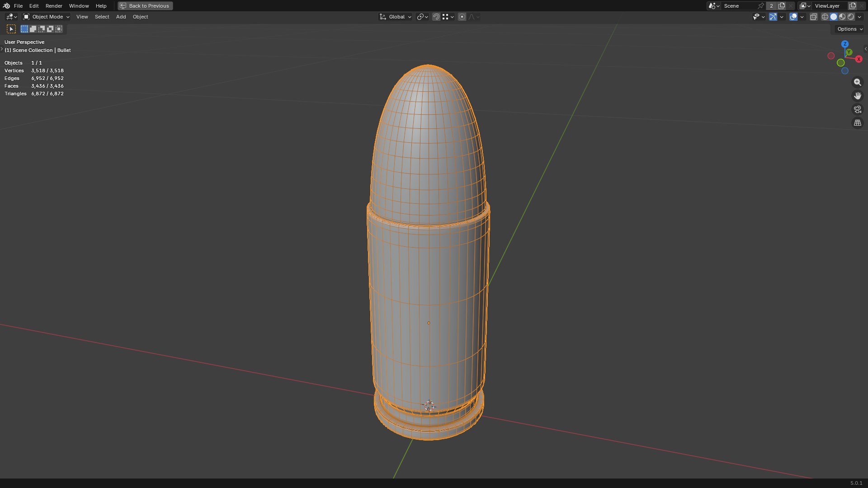The width and height of the screenshot is (868, 488).
Task: Click the X axis on navigation gizmo
Action: tap(859, 59)
